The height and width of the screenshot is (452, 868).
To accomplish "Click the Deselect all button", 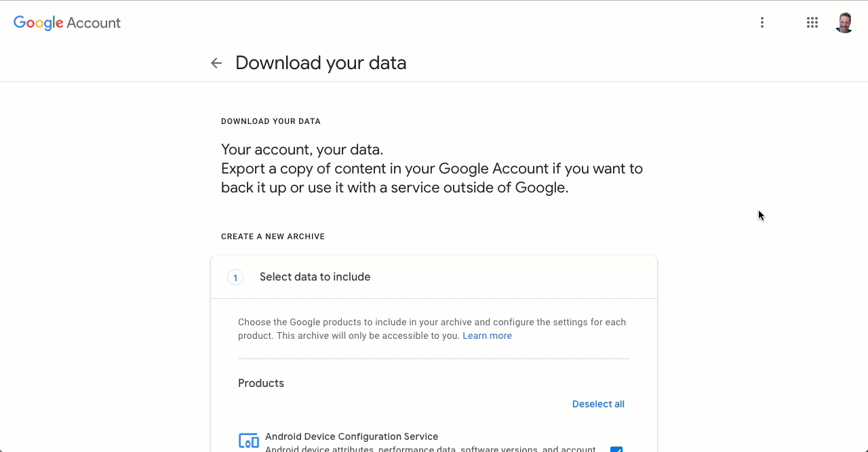I will (x=598, y=404).
